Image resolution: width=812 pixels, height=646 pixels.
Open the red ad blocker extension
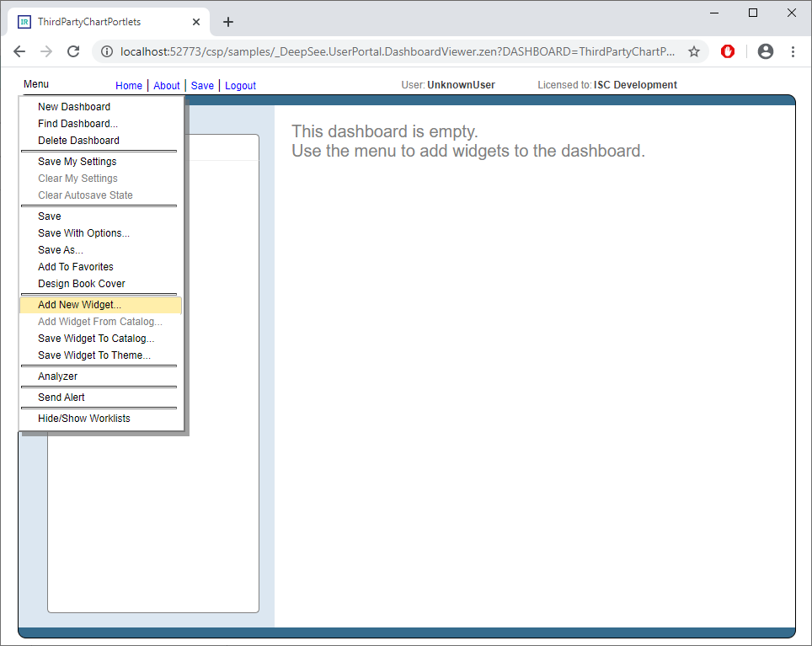(728, 51)
